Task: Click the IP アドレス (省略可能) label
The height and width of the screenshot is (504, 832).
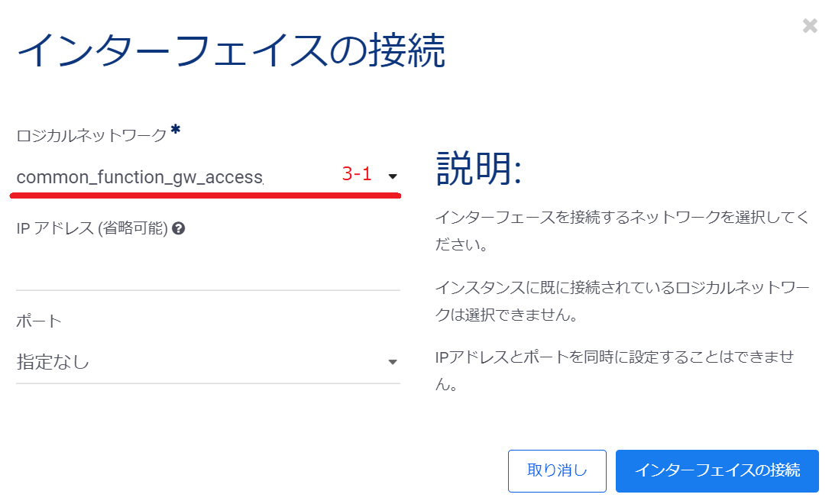Action: click(x=92, y=228)
